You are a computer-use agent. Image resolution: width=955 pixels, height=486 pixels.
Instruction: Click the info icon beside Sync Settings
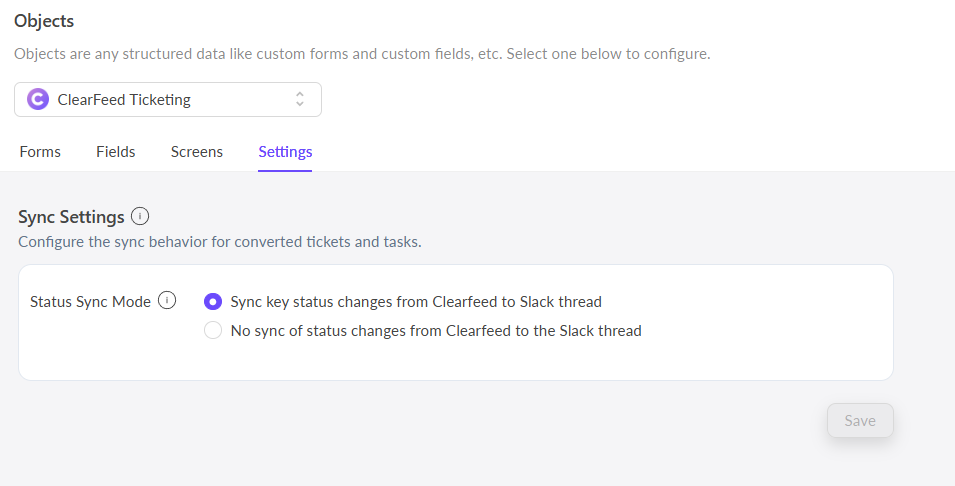(140, 216)
